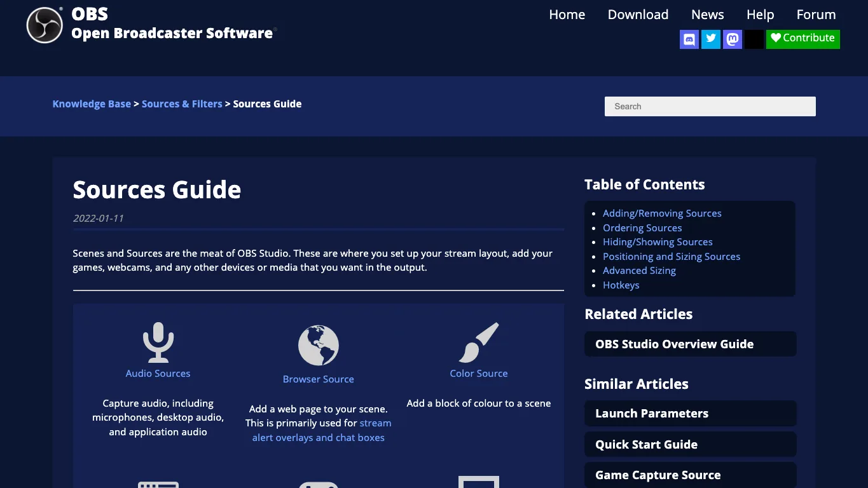Open the Browser Source link
Screen dimensions: 868x488
click(319, 379)
